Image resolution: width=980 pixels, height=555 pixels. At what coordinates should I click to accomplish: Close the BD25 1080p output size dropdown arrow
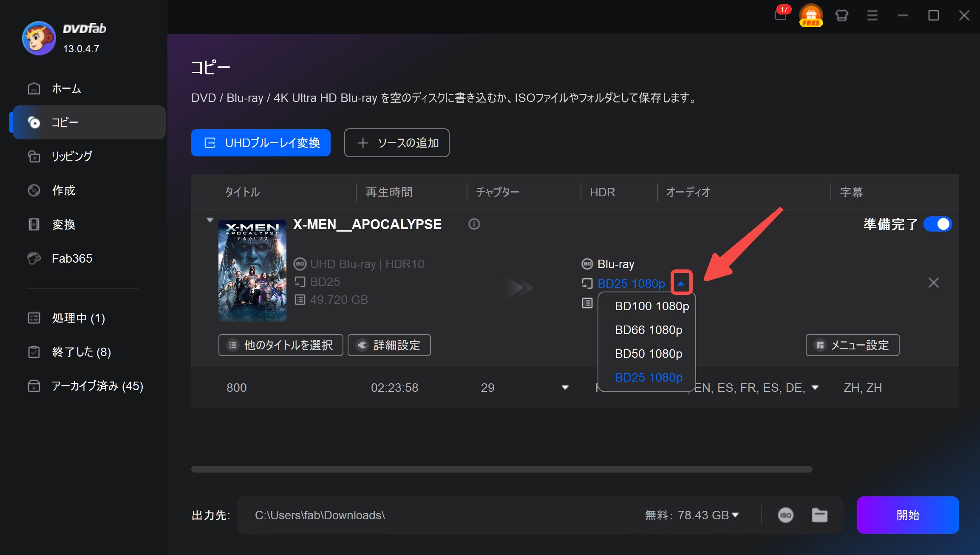(x=681, y=283)
